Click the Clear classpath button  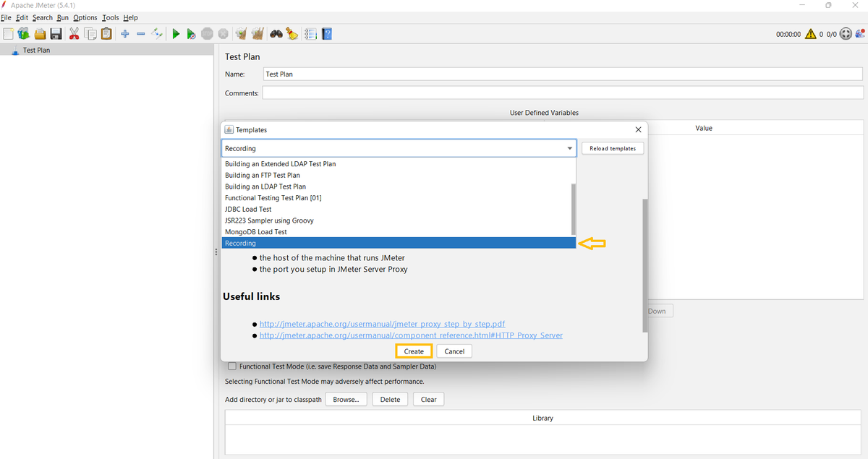tap(428, 399)
